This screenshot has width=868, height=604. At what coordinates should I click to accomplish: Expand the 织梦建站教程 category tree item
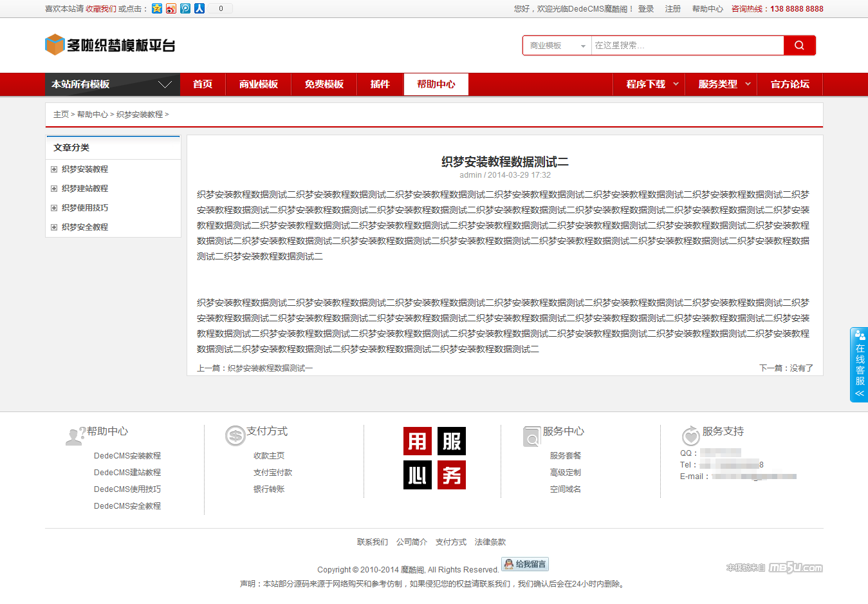point(55,189)
